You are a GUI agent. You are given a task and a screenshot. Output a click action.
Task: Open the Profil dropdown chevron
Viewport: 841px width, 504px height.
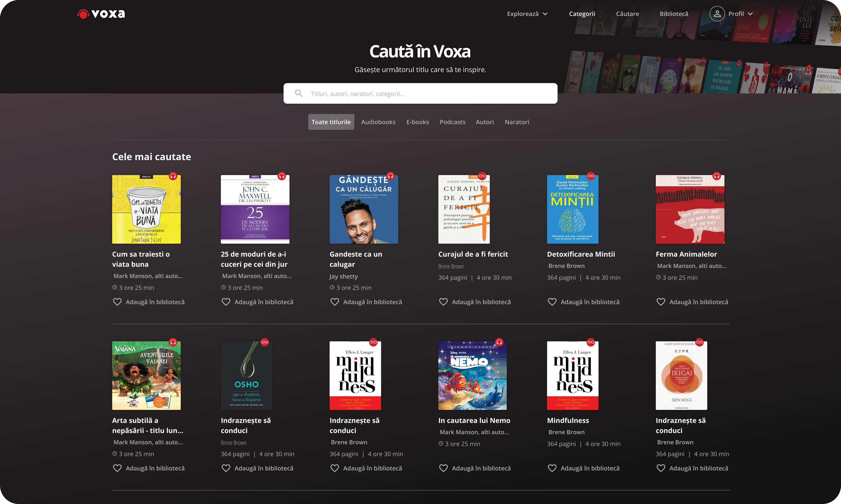(x=750, y=14)
